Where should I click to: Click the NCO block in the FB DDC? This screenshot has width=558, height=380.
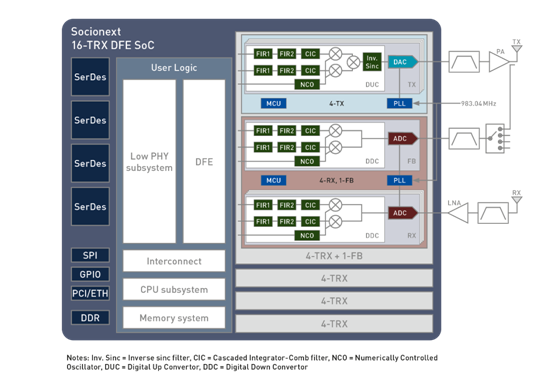coord(307,161)
